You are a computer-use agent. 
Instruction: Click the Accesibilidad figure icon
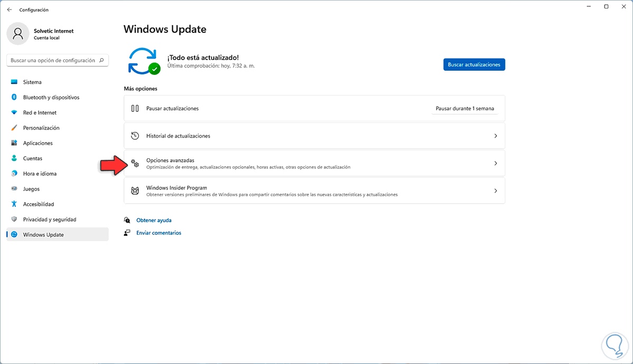coord(14,204)
